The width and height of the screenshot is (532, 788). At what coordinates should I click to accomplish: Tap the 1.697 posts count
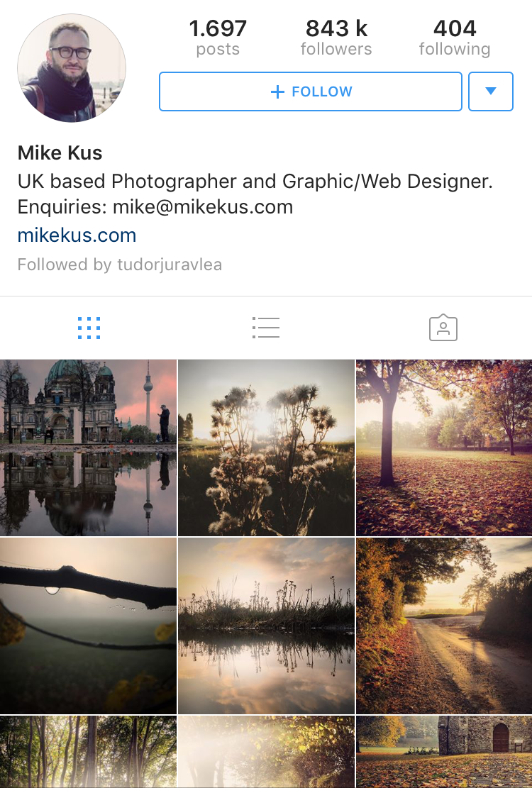(218, 37)
